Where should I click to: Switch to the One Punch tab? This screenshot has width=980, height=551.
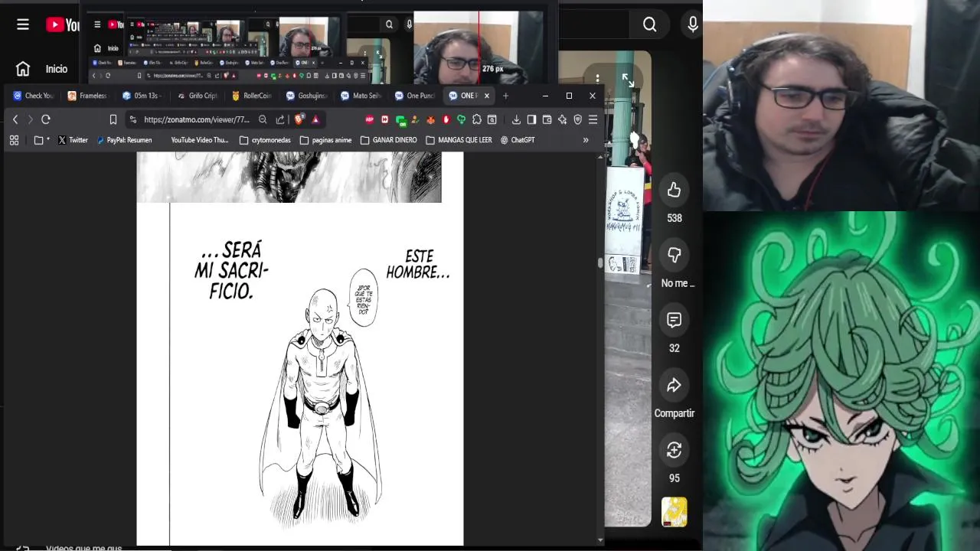point(415,96)
